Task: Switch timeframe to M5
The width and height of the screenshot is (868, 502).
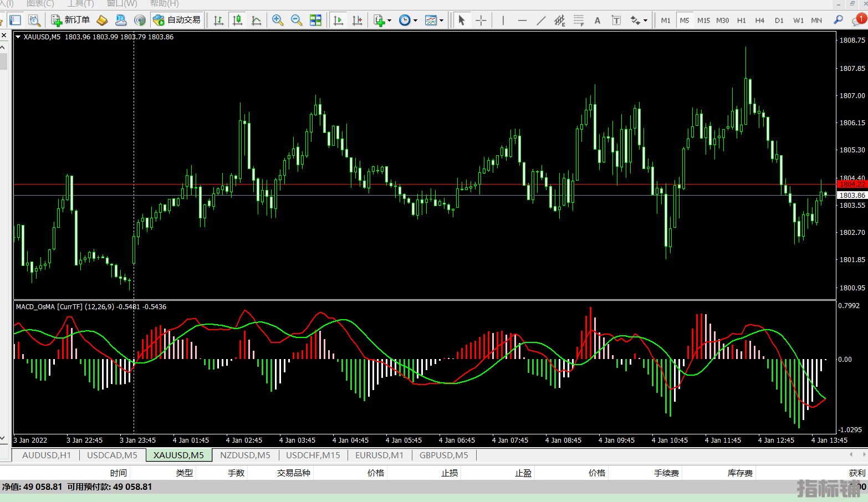Action: 685,21
